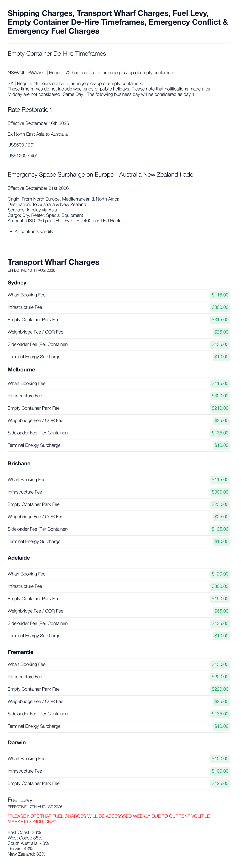This screenshot has height=868, width=247.
Task: Click the Brisbane Terminal Energy Surcharge row label
Action: 34,542
